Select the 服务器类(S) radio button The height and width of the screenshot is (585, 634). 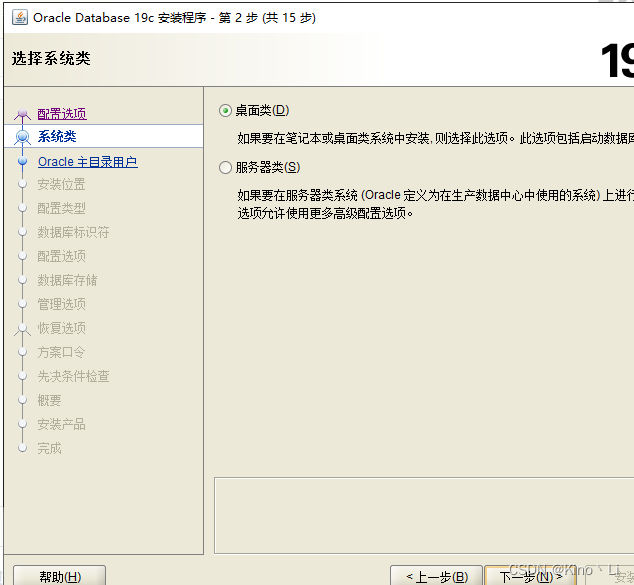(225, 167)
